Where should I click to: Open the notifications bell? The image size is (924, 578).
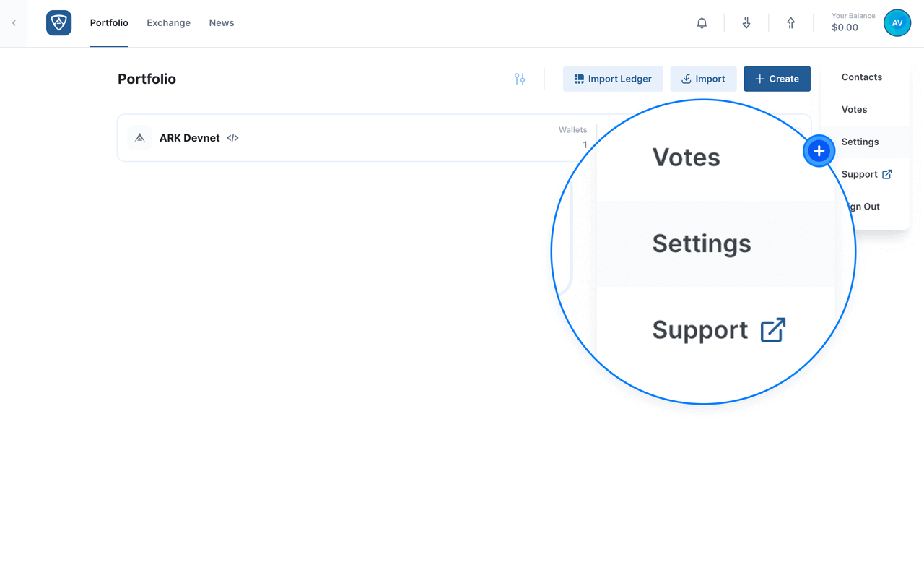tap(702, 23)
